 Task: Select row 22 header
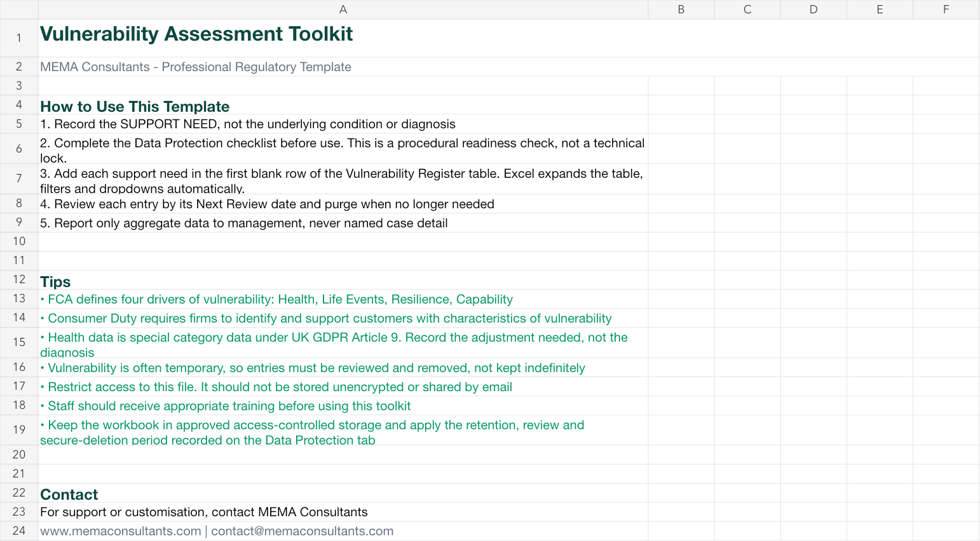point(19,493)
